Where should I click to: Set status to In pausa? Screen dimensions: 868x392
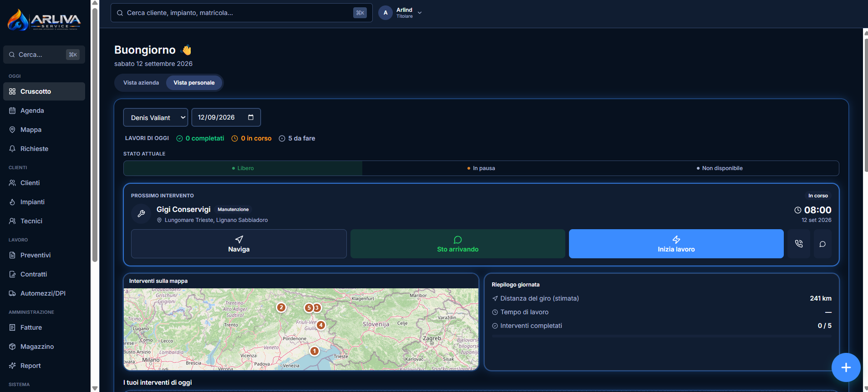point(481,168)
